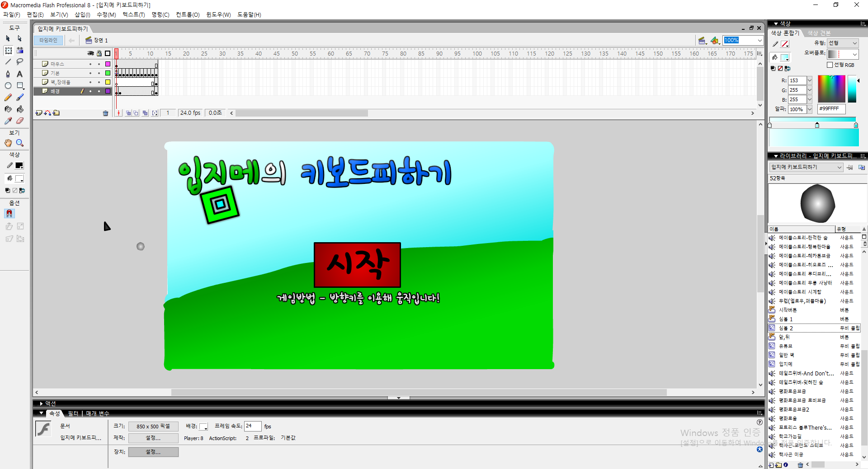Choose the Rectangle tool
The image size is (868, 469).
pyautogui.click(x=20, y=85)
